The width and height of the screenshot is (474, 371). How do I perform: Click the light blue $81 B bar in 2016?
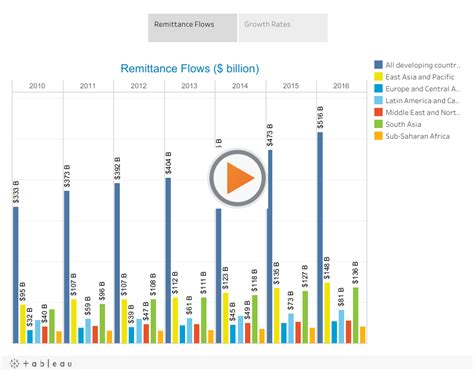[341, 327]
